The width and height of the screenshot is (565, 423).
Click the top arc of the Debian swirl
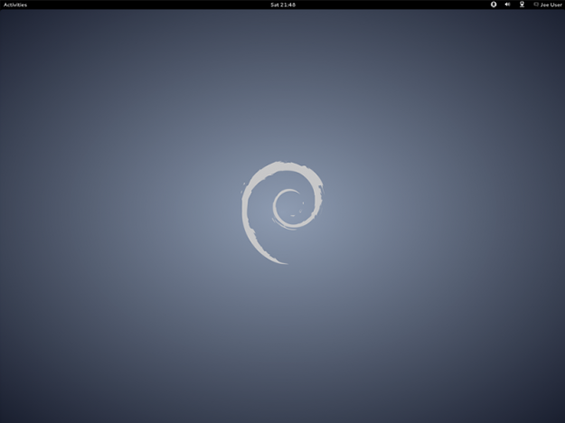285,166
